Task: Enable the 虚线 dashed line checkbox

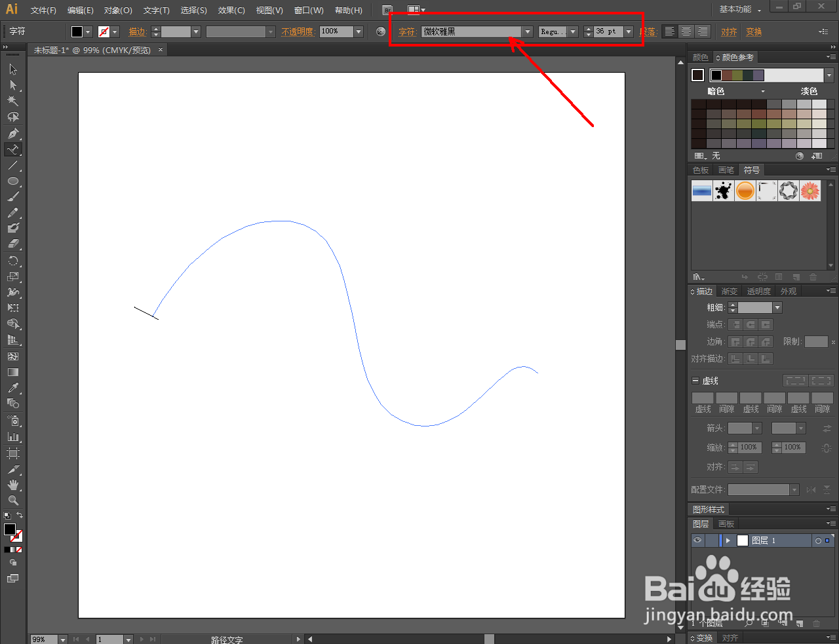Action: pyautogui.click(x=695, y=381)
